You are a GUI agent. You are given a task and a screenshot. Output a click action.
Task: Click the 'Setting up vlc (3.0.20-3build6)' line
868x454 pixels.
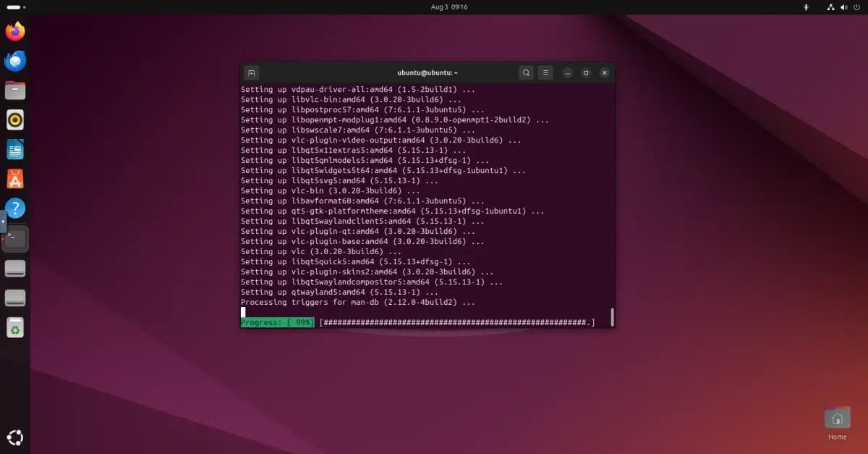click(321, 251)
